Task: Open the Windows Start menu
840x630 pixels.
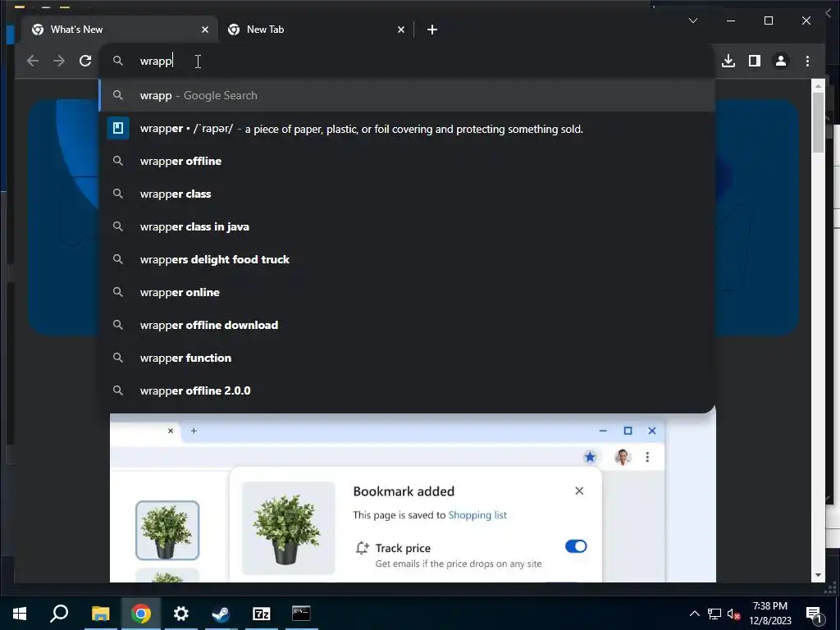Action: pyautogui.click(x=20, y=614)
